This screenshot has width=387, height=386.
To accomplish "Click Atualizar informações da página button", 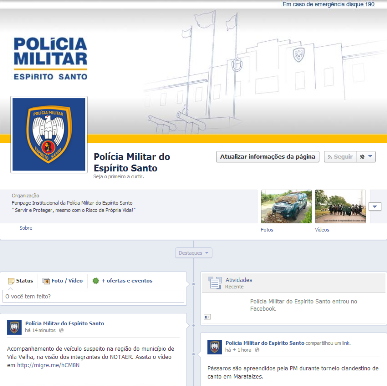I will pyautogui.click(x=268, y=157).
